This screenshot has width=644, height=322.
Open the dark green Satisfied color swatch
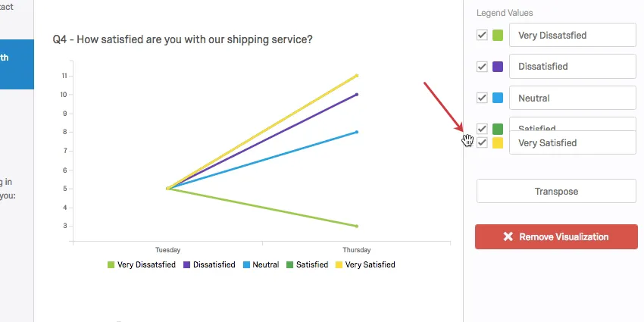click(x=498, y=128)
